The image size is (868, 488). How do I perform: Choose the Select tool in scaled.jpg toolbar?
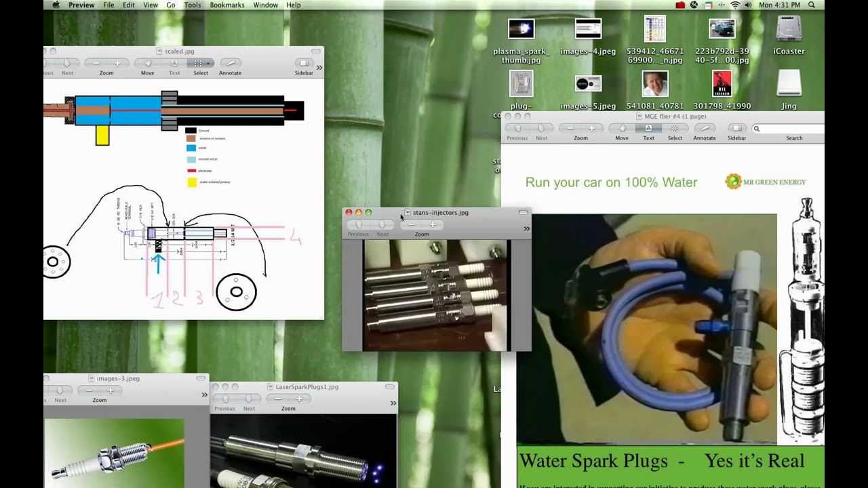[x=197, y=63]
